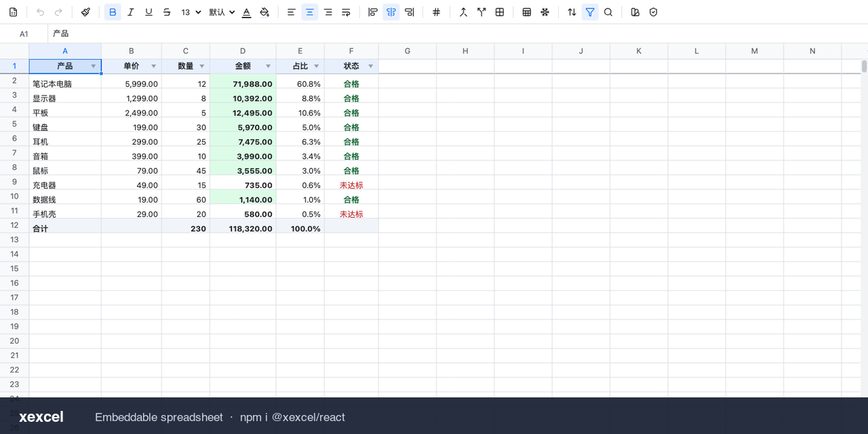
Task: Click the vertical scrollbar thumb
Action: [x=864, y=66]
